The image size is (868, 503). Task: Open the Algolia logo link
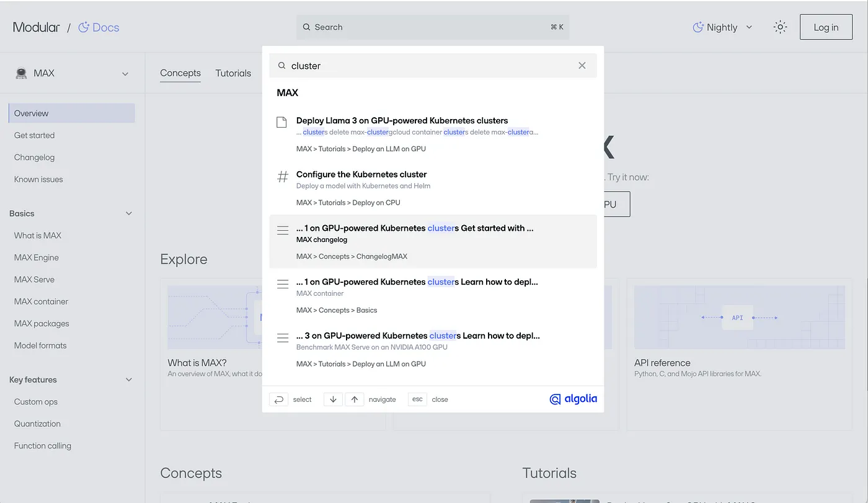pos(573,399)
